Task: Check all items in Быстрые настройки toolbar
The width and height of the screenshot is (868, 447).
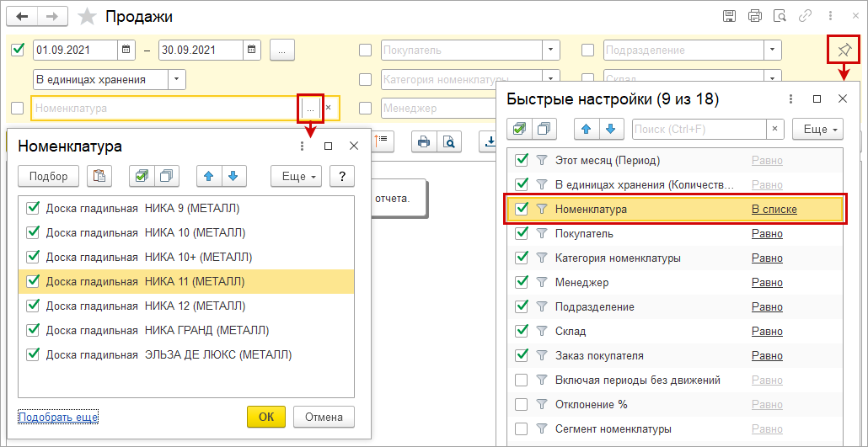Action: [x=520, y=129]
